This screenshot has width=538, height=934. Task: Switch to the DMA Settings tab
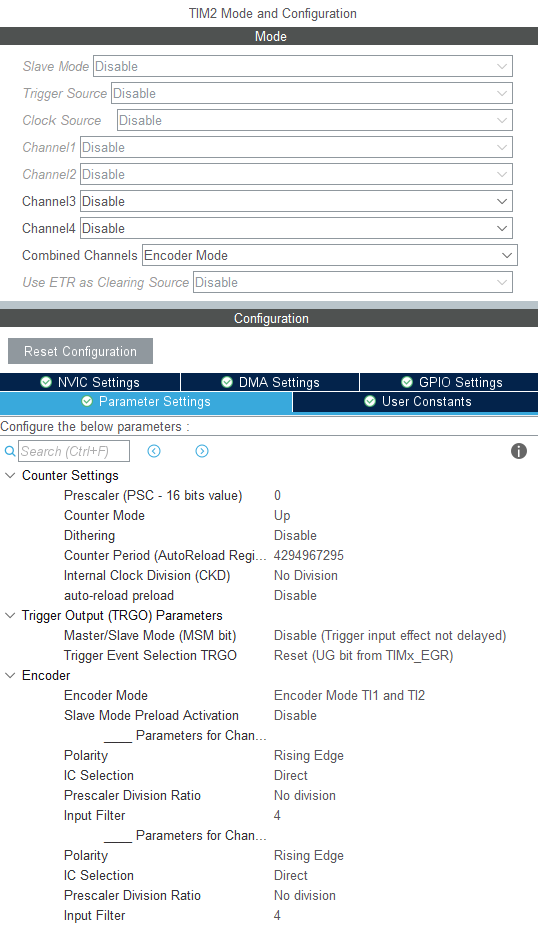270,382
